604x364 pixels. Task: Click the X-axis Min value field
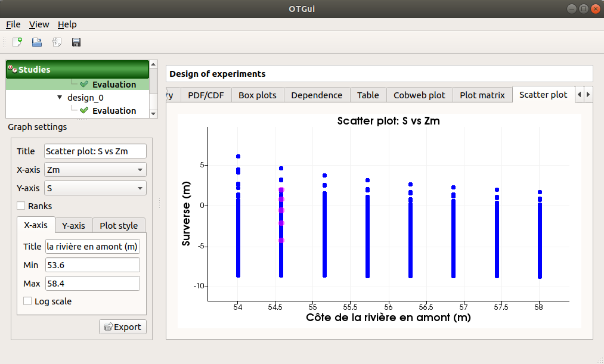click(x=91, y=265)
